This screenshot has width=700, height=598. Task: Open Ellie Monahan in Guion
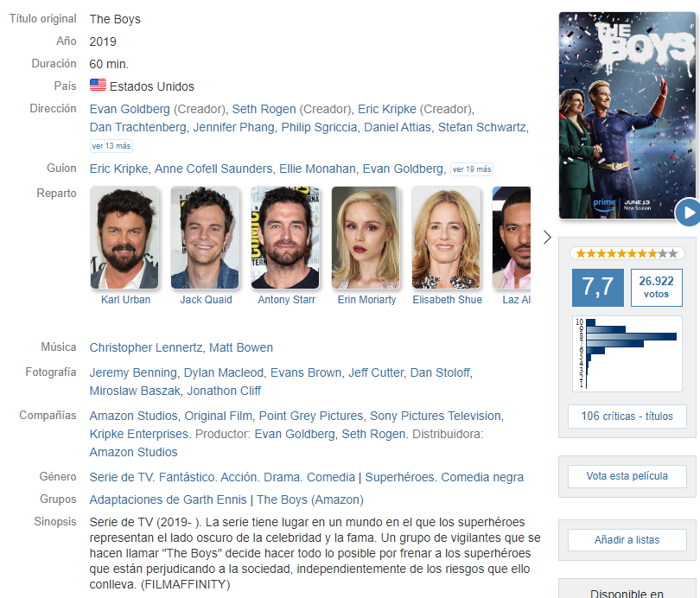pyautogui.click(x=317, y=169)
